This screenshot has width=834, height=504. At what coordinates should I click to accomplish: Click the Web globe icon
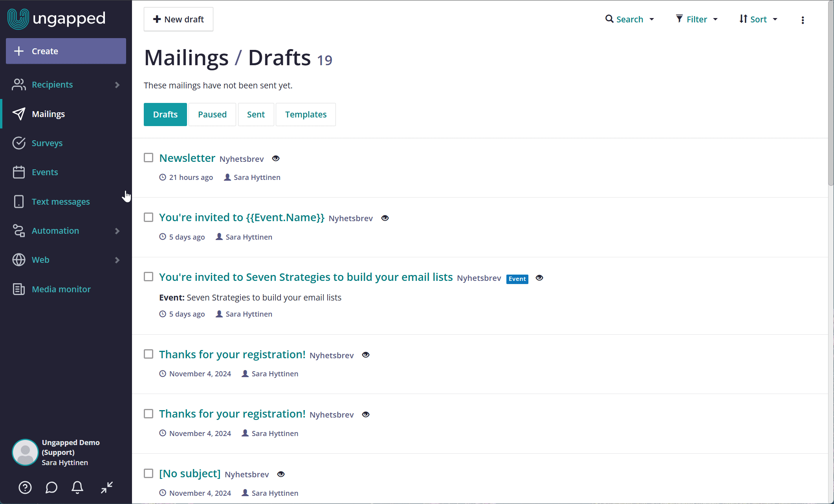click(19, 260)
